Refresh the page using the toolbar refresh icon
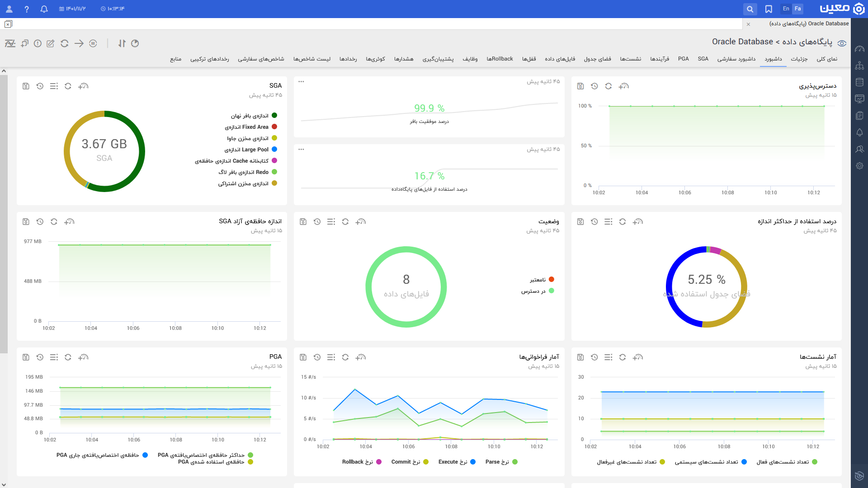Screen dimensions: 868x488 pos(65,43)
